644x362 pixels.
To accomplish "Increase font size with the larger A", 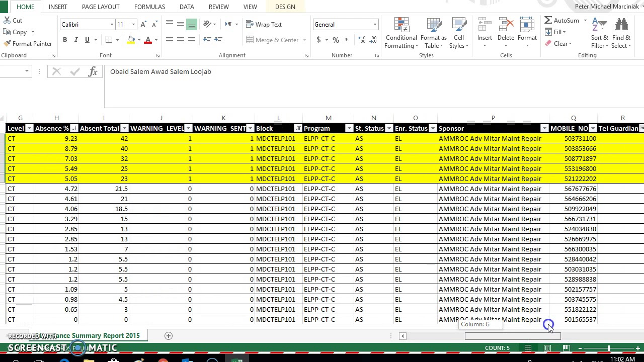I will click(144, 25).
